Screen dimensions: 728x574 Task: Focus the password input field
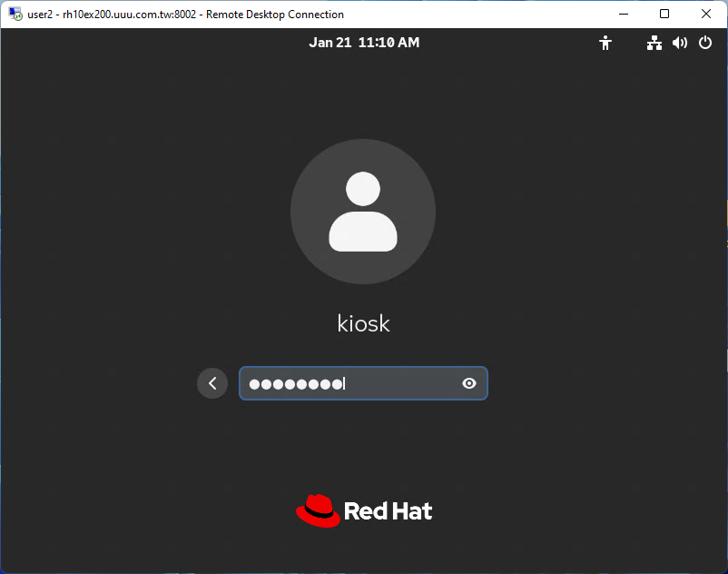point(363,383)
